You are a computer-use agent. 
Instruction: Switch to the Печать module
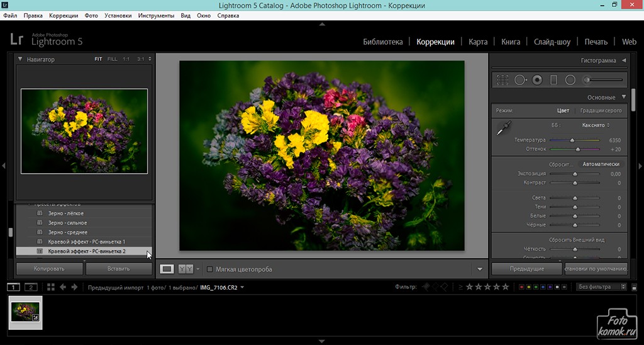coord(596,42)
